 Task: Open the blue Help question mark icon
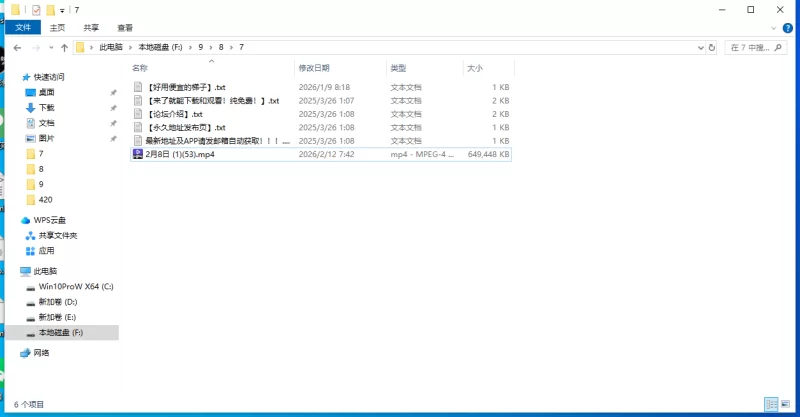(x=788, y=28)
